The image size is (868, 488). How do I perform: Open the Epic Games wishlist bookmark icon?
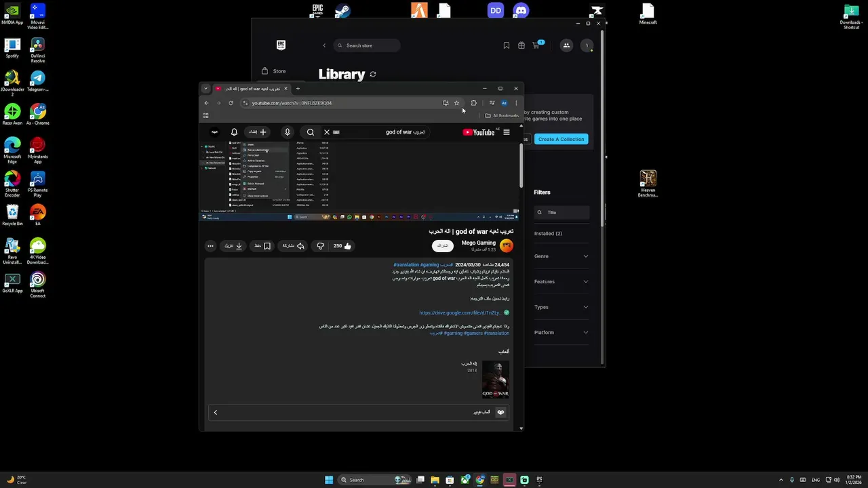[507, 45]
